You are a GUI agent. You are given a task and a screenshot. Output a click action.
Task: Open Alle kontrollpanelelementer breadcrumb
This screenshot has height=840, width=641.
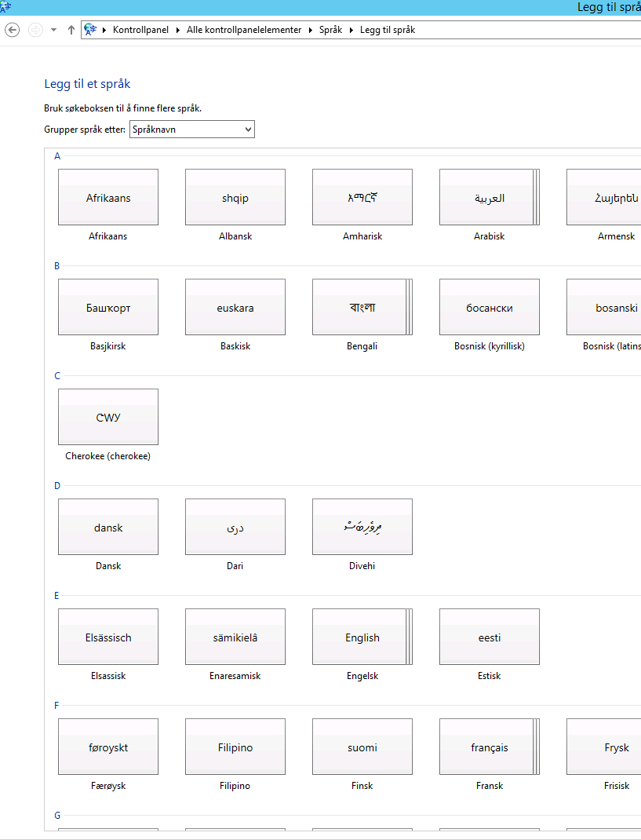(244, 30)
